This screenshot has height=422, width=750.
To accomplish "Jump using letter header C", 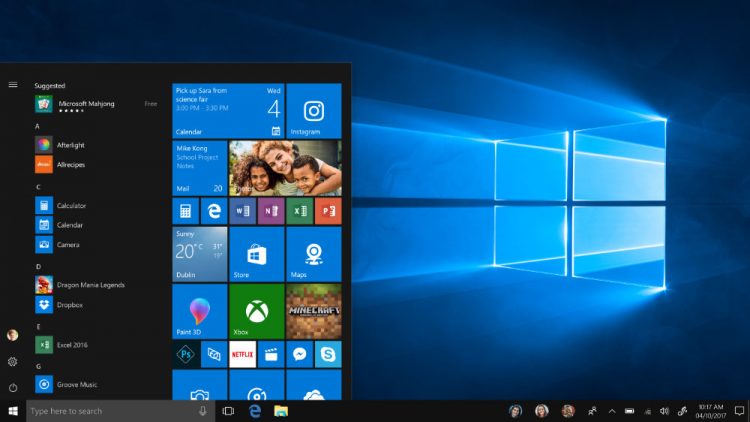I will coord(38,187).
